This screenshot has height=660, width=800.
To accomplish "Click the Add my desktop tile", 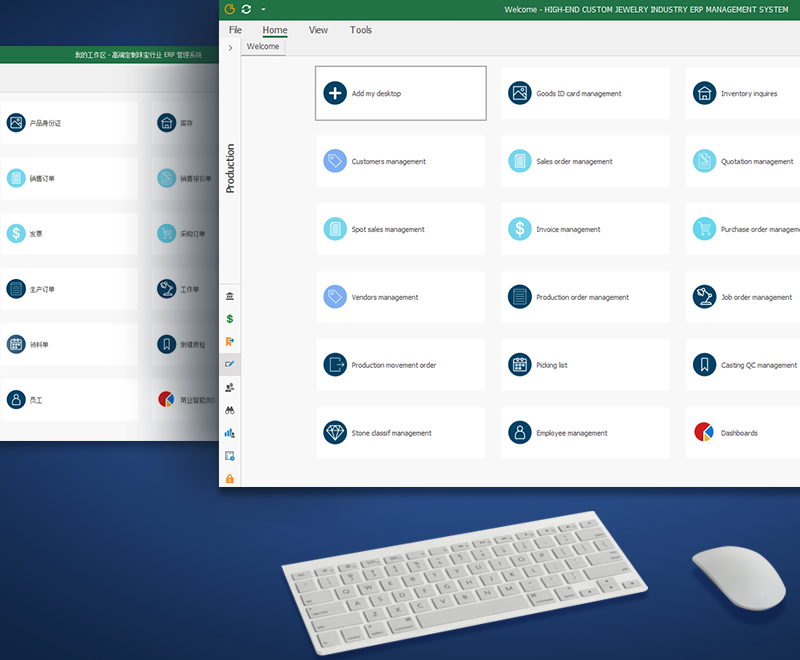I will [x=400, y=94].
